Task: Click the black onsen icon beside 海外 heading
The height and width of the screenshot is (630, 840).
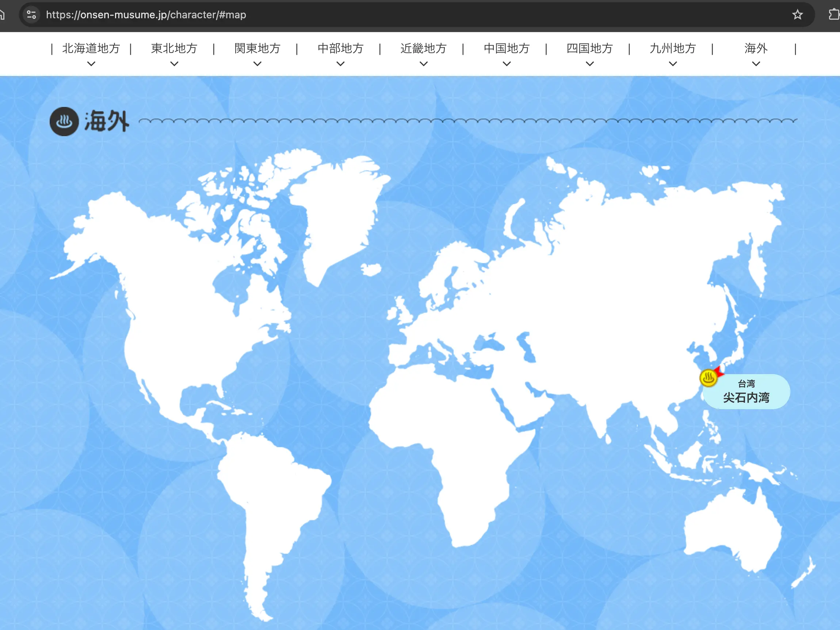Action: [64, 122]
